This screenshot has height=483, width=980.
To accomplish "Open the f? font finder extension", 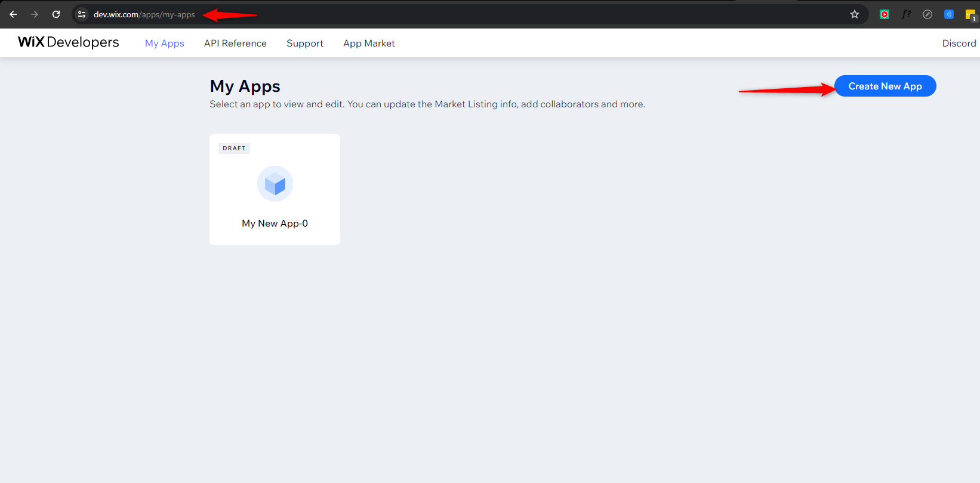I will tap(906, 14).
